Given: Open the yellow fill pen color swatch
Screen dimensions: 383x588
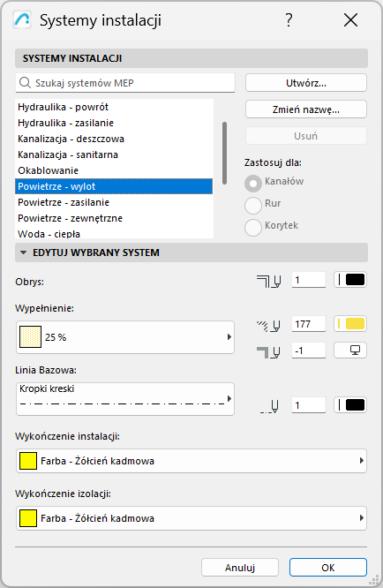Looking at the screenshot, I should (x=350, y=324).
